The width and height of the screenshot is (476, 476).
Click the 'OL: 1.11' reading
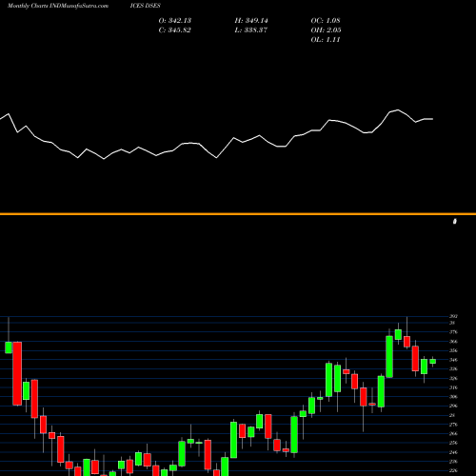(326, 40)
